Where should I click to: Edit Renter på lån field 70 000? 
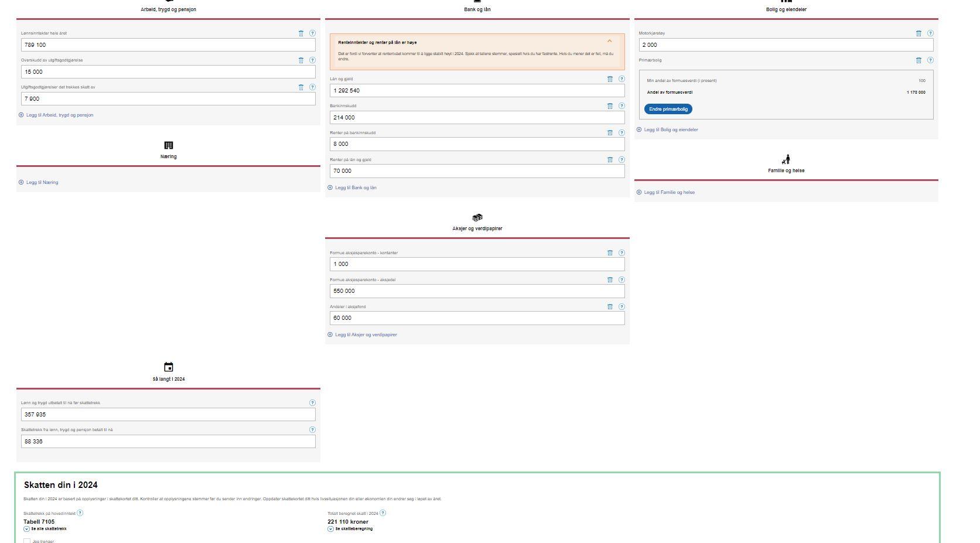(x=477, y=171)
